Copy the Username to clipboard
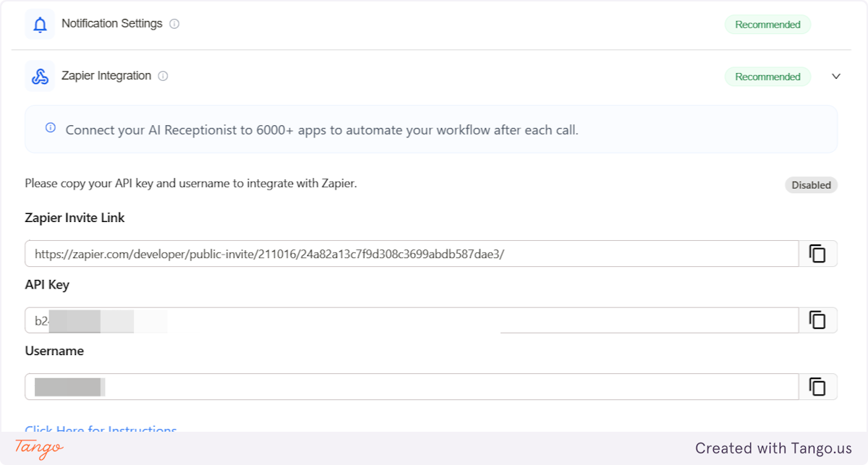868x465 pixels. 817,387
